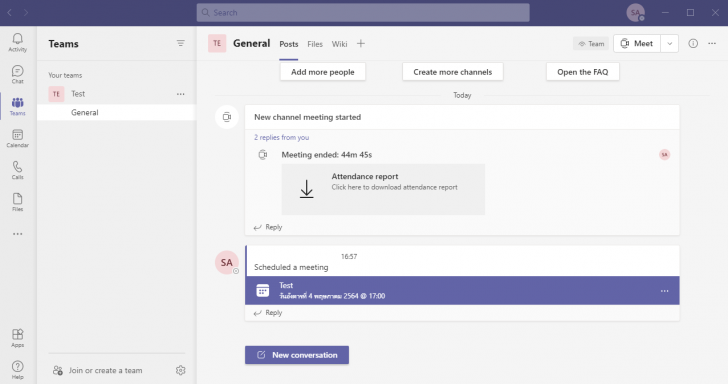Click into the Search field
Viewport: 728px width, 384px height.
coord(363,13)
